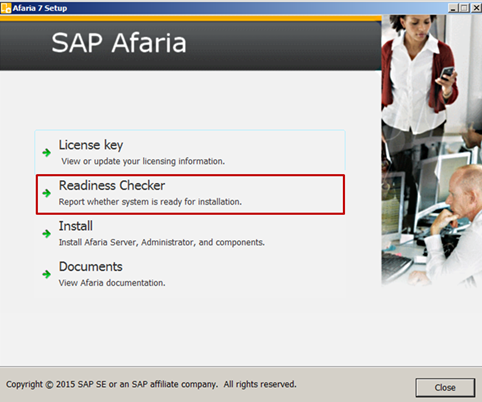Click "View or update your licensing information" text

click(x=143, y=161)
